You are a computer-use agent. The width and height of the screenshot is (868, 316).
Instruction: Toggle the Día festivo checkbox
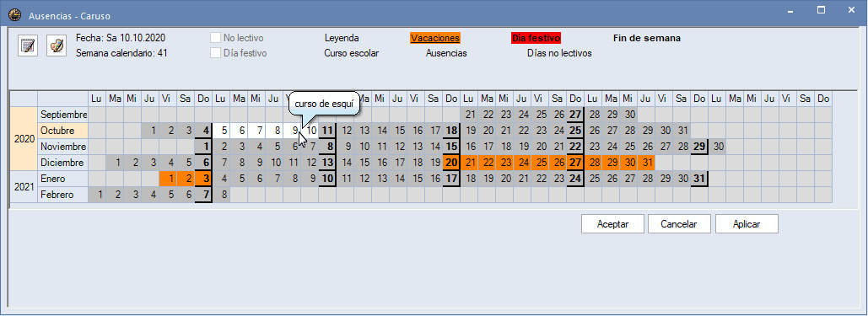pos(215,53)
